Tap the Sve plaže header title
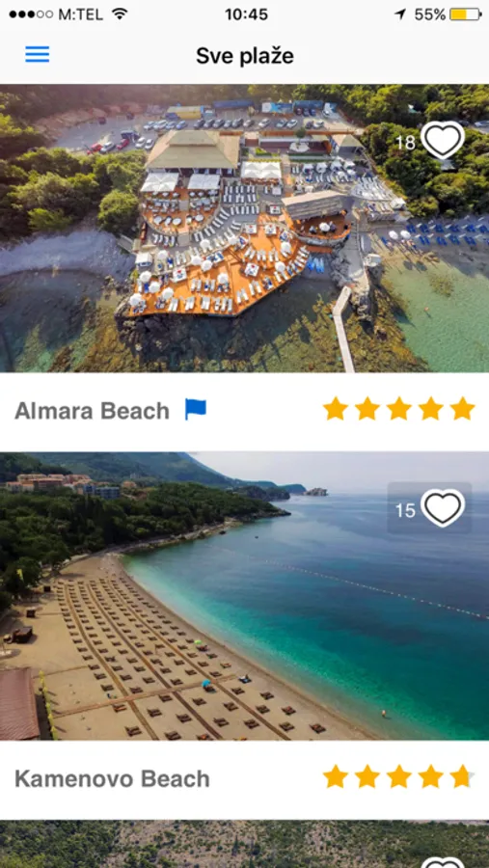The height and width of the screenshot is (868, 489). coord(245,56)
